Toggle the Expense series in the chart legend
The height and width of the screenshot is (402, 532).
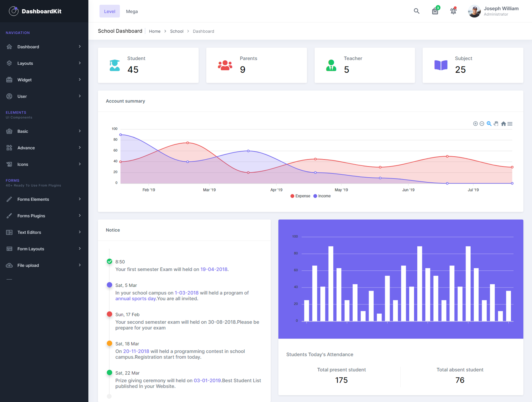point(300,196)
